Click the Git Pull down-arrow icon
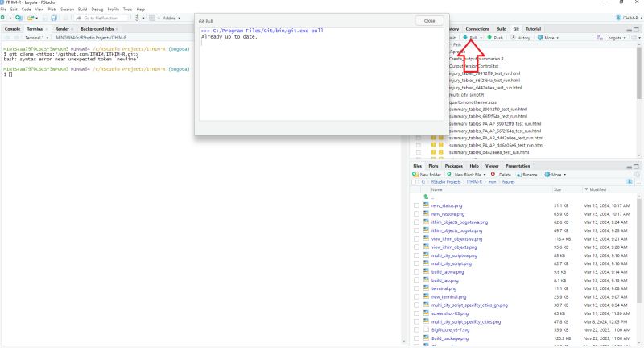644x348 pixels. click(465, 37)
